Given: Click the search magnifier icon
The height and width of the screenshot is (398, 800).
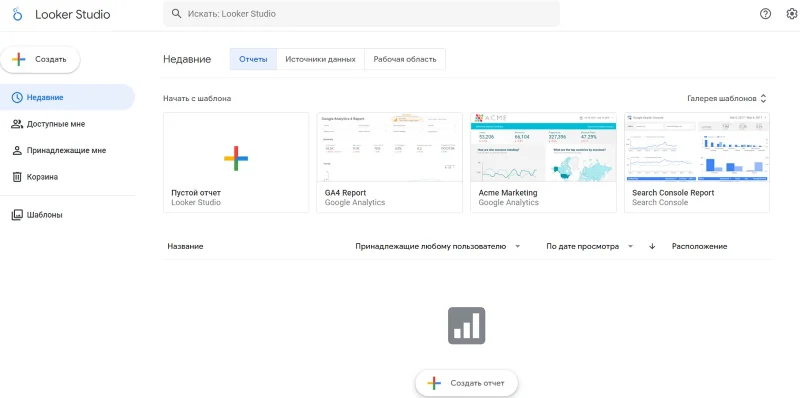Looking at the screenshot, I should click(x=177, y=14).
